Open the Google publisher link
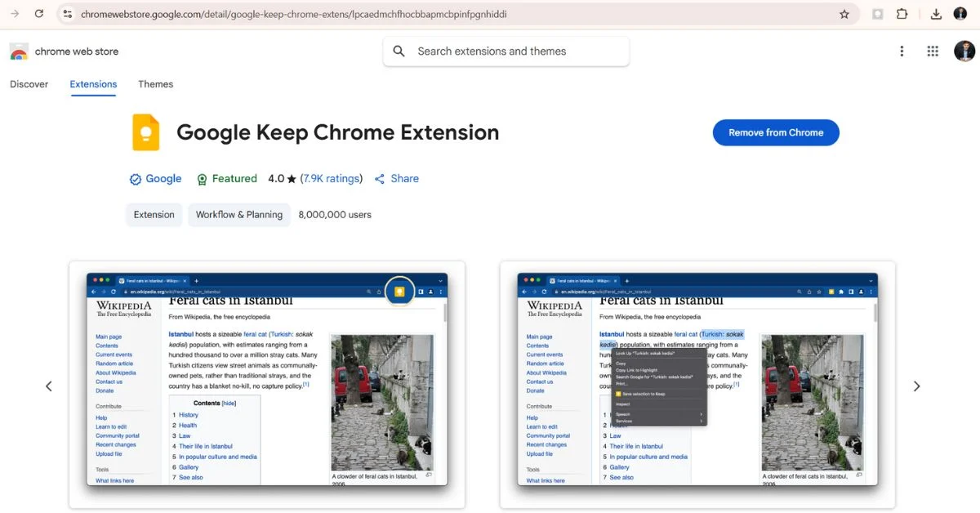This screenshot has height=513, width=980. pyautogui.click(x=163, y=179)
